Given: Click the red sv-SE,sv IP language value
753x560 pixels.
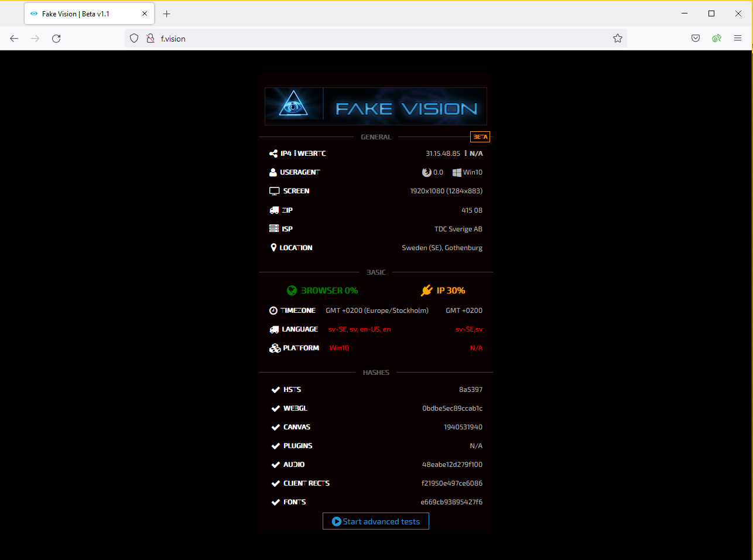Looking at the screenshot, I should coord(469,329).
